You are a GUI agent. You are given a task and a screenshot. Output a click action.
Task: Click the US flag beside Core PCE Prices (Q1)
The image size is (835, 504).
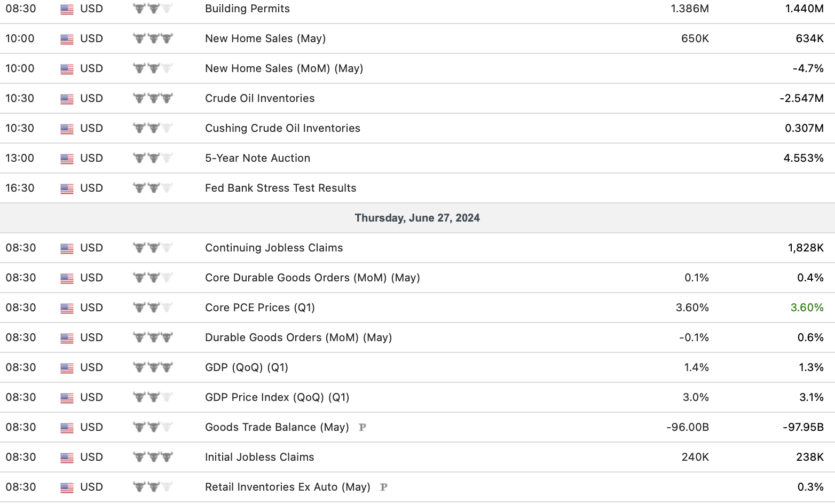(x=67, y=308)
